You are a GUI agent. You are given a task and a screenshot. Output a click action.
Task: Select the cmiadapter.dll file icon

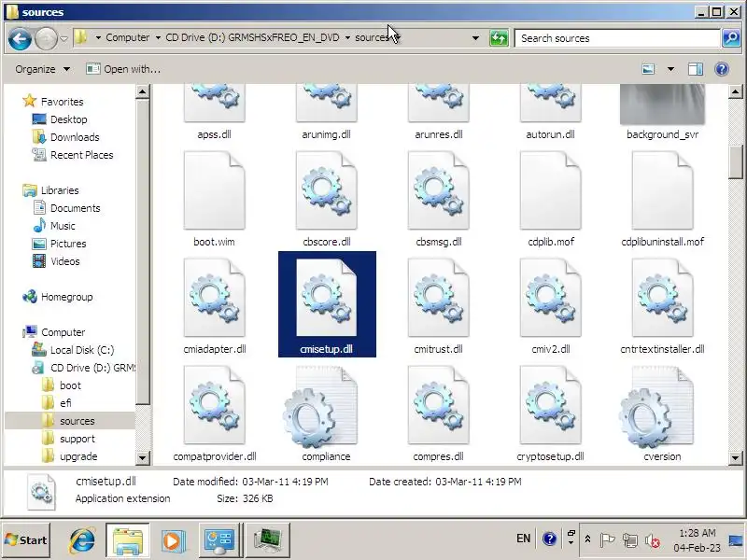click(215, 298)
